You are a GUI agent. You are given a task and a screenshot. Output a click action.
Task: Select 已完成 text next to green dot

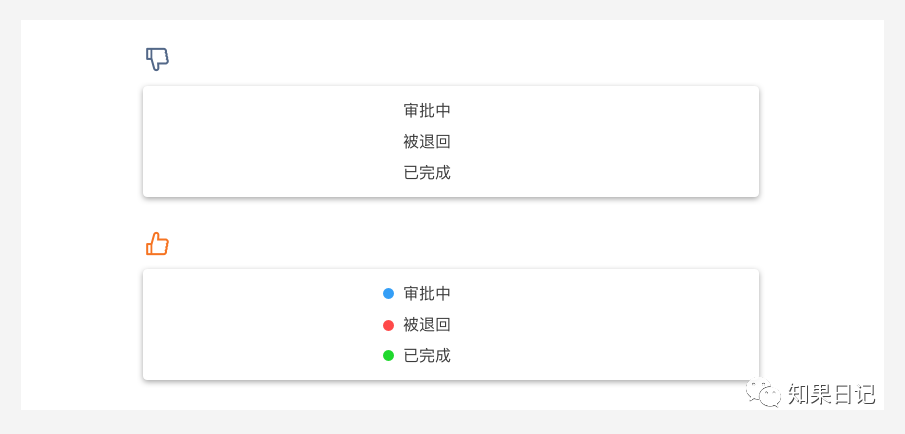coord(427,356)
